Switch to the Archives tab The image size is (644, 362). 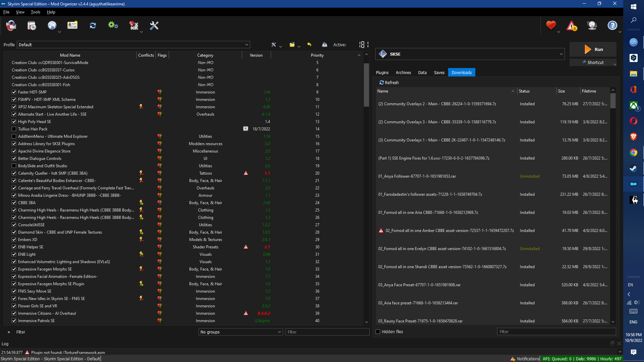403,72
